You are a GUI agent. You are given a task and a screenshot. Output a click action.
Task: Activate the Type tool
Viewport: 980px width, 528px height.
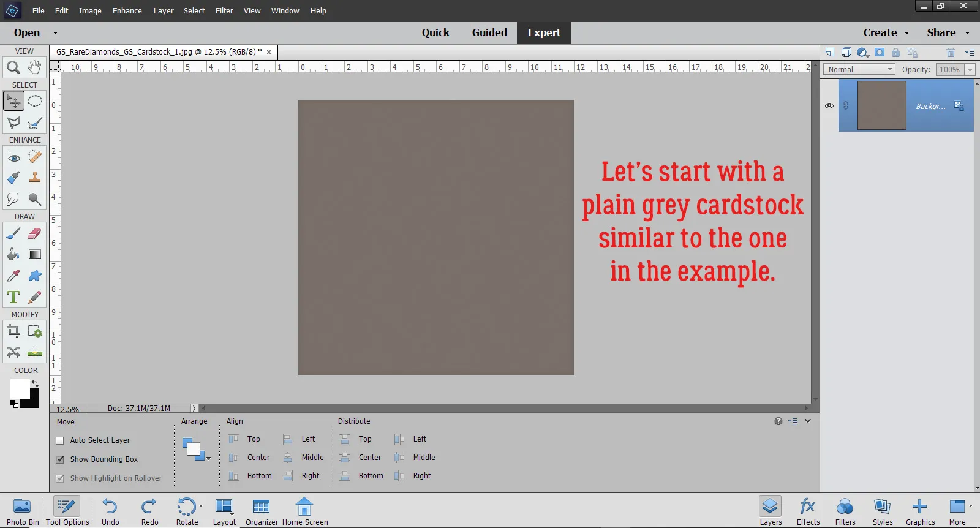click(x=13, y=298)
